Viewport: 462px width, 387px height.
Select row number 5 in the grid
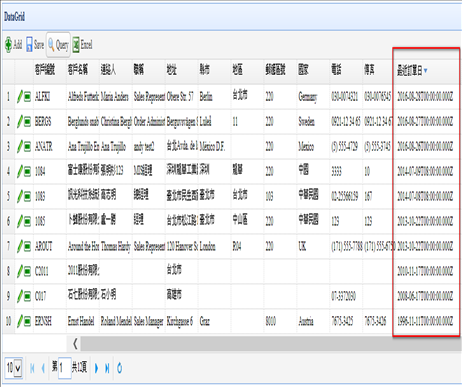[x=8, y=196]
